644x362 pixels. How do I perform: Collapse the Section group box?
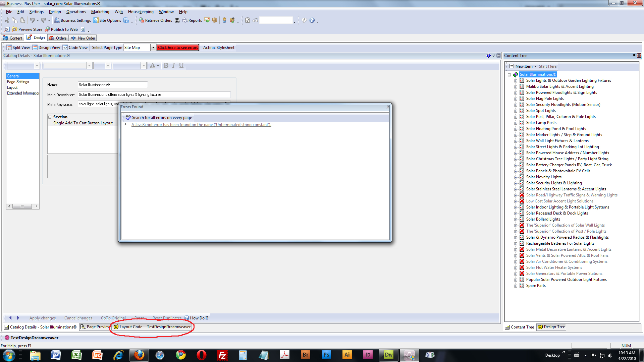click(50, 117)
